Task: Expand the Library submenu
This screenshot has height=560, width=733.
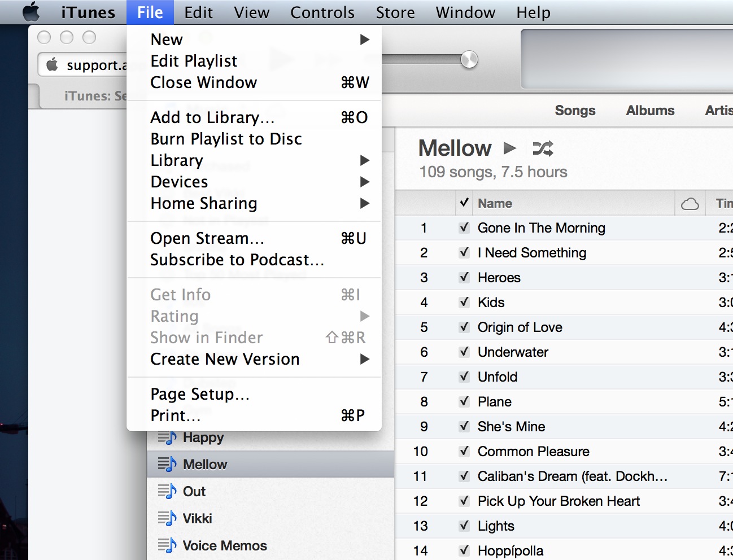Action: tap(254, 160)
